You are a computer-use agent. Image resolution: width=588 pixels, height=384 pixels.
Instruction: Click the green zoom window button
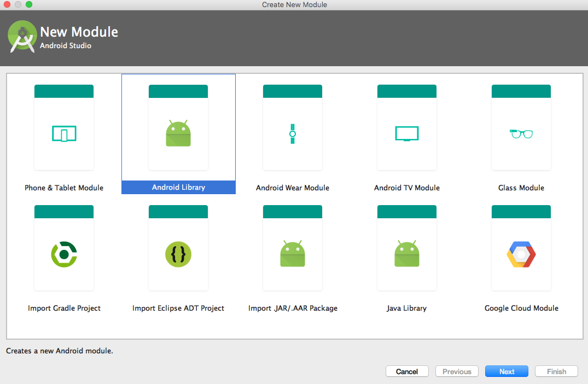point(29,4)
